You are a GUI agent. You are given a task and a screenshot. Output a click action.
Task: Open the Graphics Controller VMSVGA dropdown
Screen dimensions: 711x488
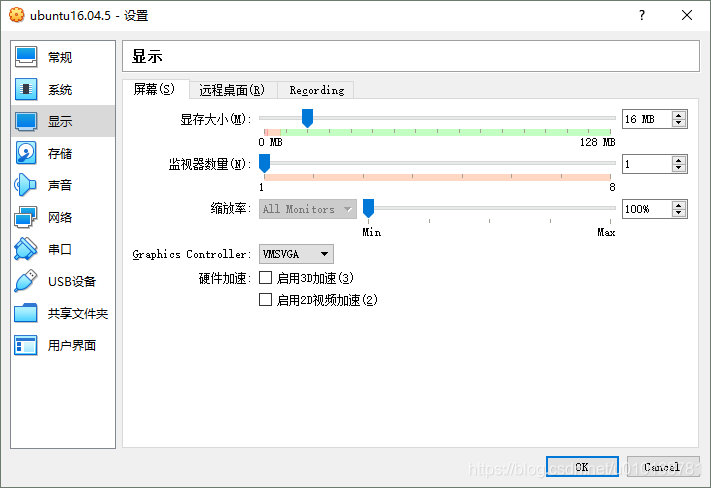(296, 254)
